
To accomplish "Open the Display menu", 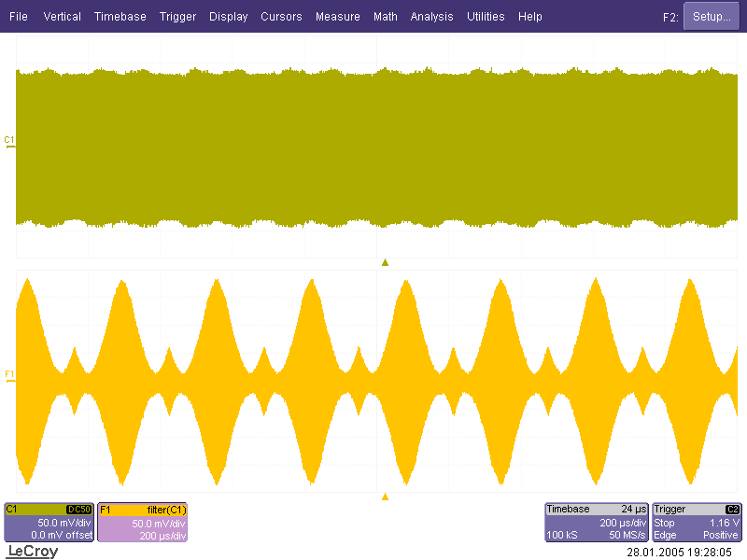I will pyautogui.click(x=229, y=17).
